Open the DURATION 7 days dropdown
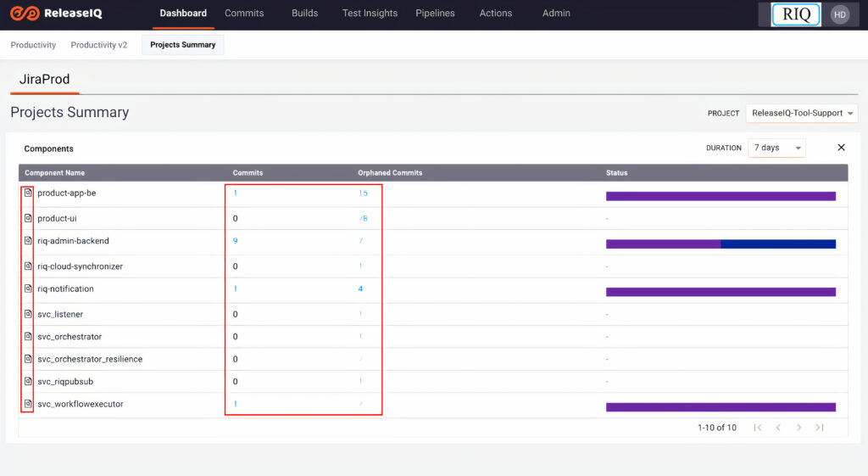The width and height of the screenshot is (868, 476). [777, 148]
